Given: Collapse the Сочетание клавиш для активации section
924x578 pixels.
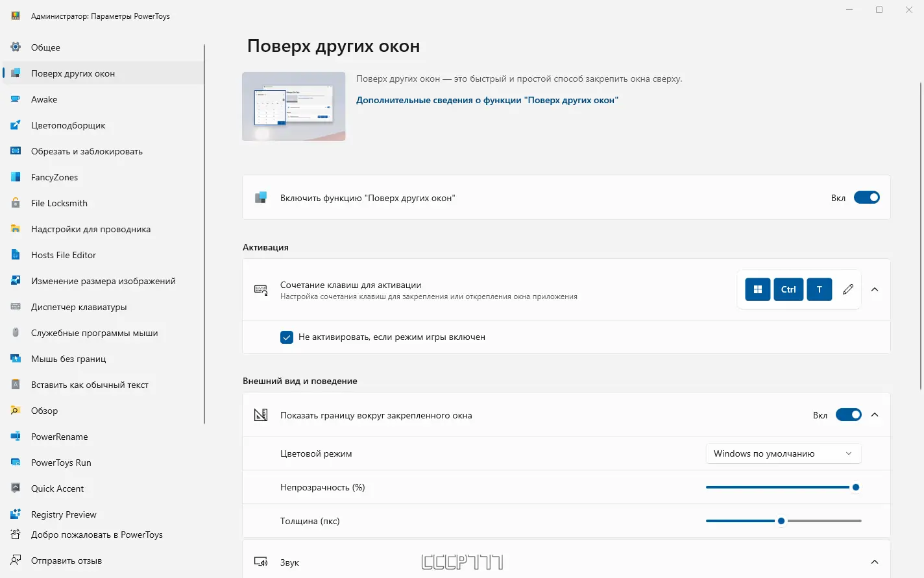Looking at the screenshot, I should point(875,289).
